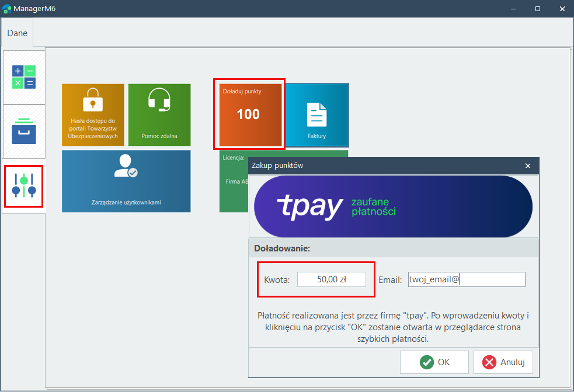Open the calculator section in sidebar
The width and height of the screenshot is (574, 392).
point(24,77)
